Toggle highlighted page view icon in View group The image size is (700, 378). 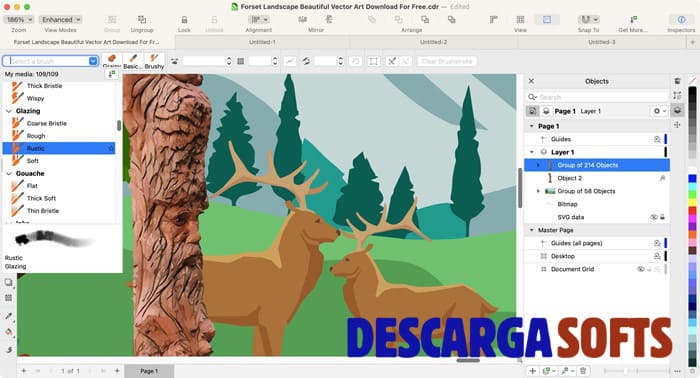click(547, 20)
